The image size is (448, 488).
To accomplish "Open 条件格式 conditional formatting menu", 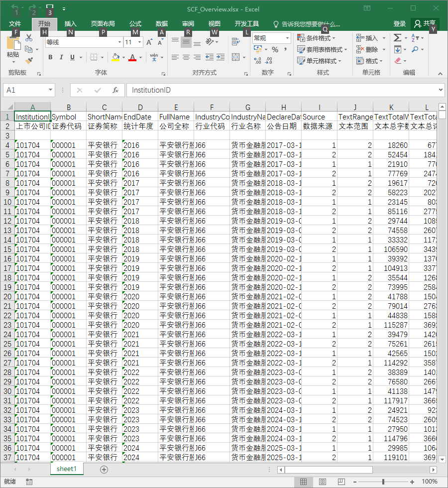I will (317, 38).
